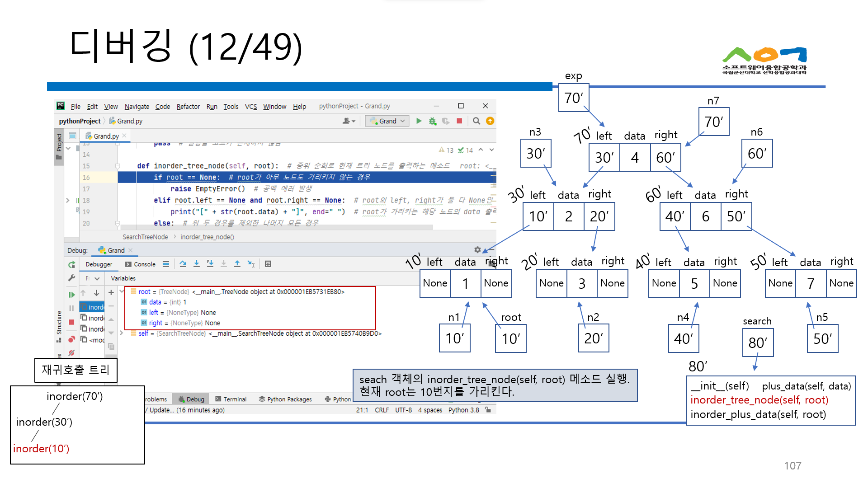Screen dimensions: 868x488
Task: Move to next frame with down arrow
Action: [96, 293]
